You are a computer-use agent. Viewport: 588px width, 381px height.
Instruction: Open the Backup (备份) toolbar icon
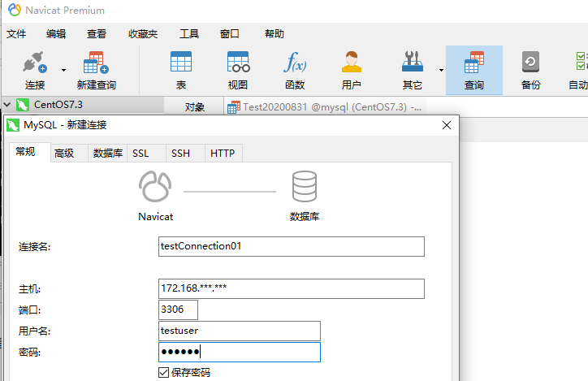[530, 62]
